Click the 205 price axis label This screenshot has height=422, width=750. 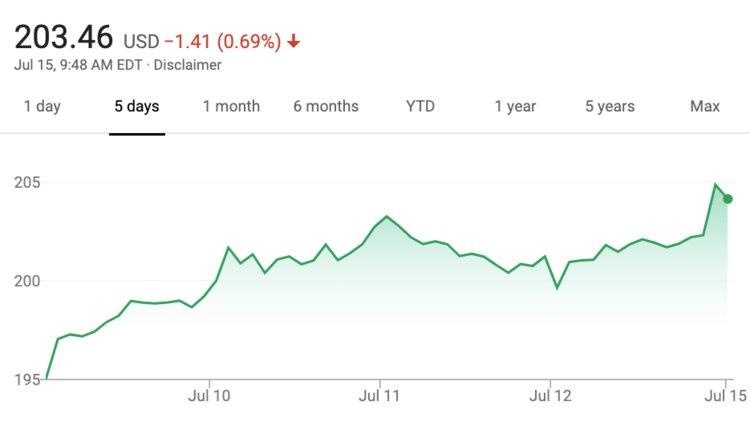pos(27,183)
